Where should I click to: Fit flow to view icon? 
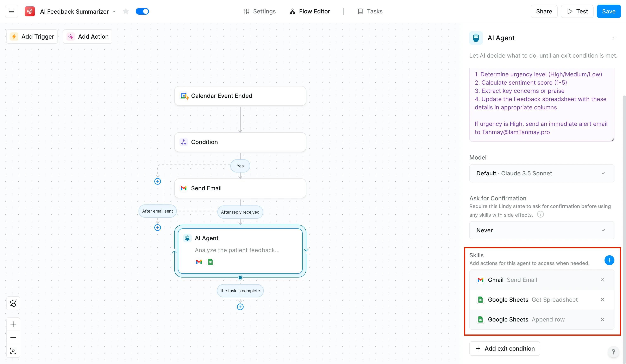(13, 351)
